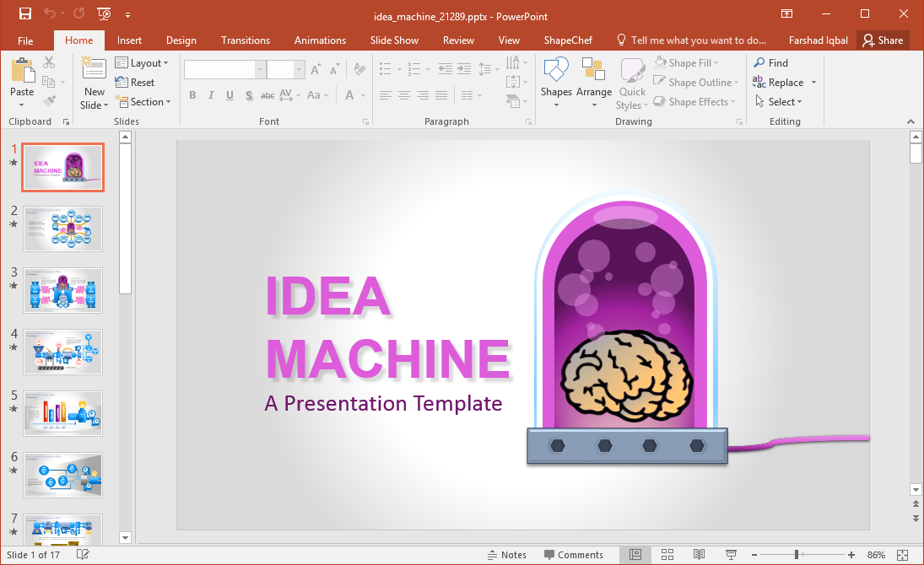Fit slide to current window
This screenshot has height=565, width=924.
(x=902, y=555)
